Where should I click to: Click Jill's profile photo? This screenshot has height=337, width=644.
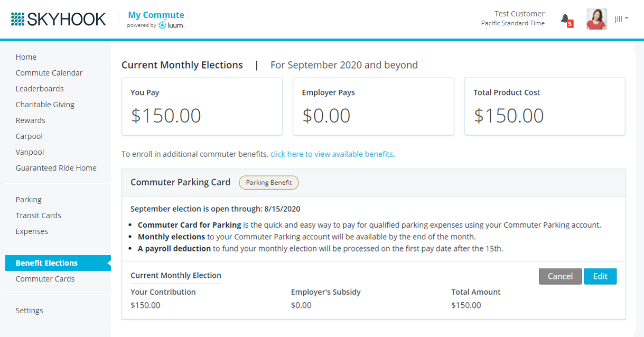pyautogui.click(x=596, y=19)
